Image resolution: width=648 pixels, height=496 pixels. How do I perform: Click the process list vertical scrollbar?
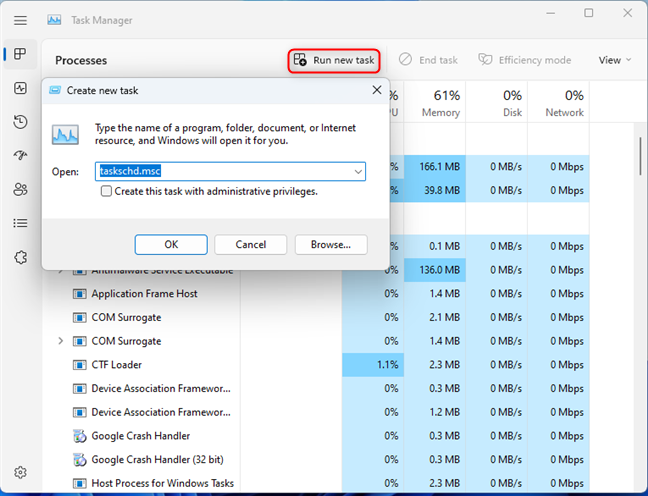coord(641,157)
